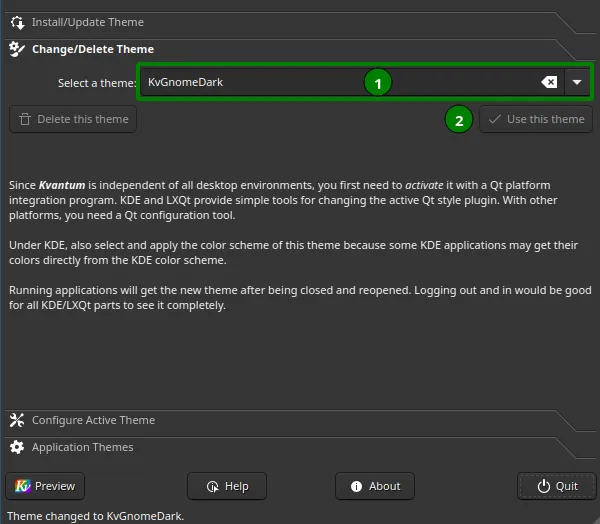The width and height of the screenshot is (600, 524).
Task: Click the Delete this theme button
Action: (x=73, y=119)
